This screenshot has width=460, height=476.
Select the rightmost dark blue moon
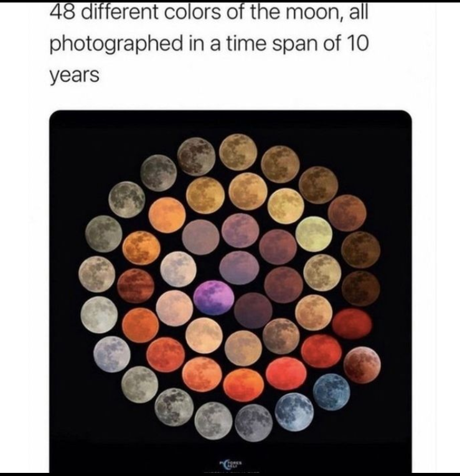click(332, 392)
